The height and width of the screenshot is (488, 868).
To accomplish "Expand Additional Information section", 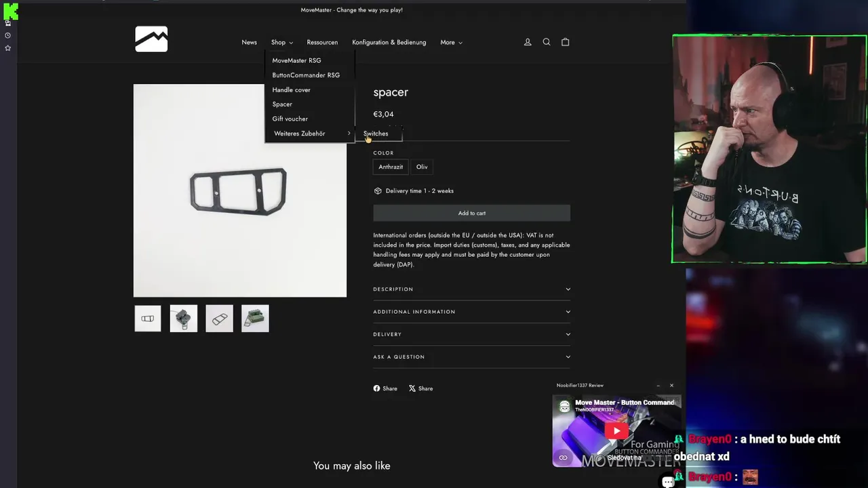I will (471, 312).
